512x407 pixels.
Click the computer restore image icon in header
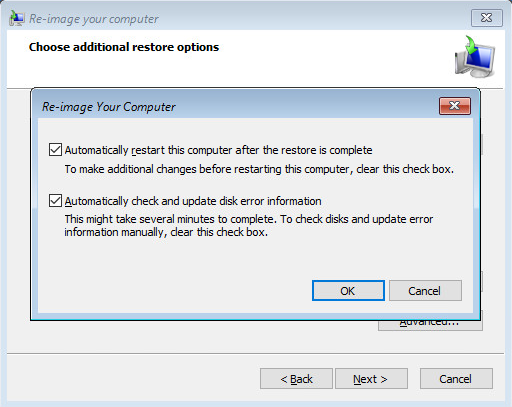tap(475, 57)
